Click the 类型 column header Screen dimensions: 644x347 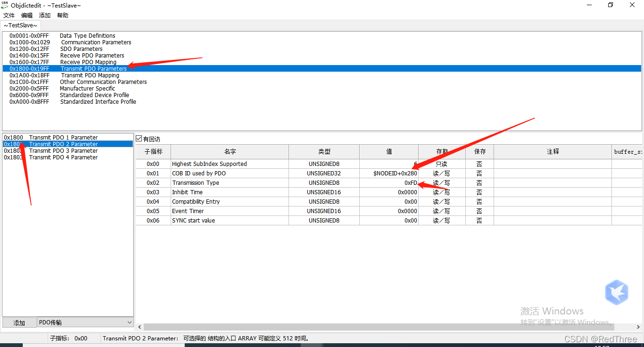(x=324, y=152)
